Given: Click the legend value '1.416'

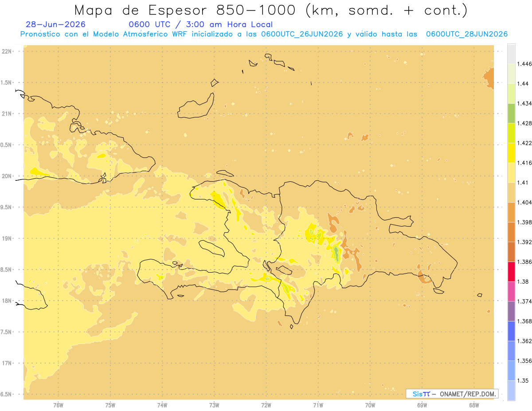Looking at the screenshot, I should coord(524,163).
